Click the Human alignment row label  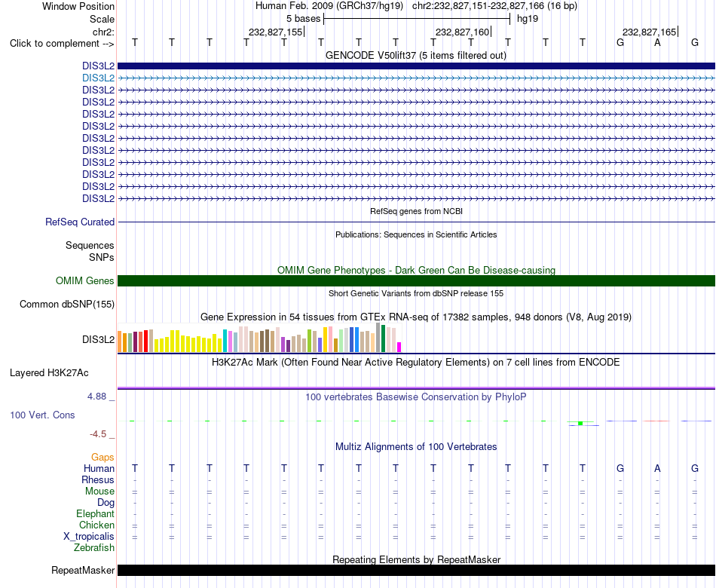(99, 468)
